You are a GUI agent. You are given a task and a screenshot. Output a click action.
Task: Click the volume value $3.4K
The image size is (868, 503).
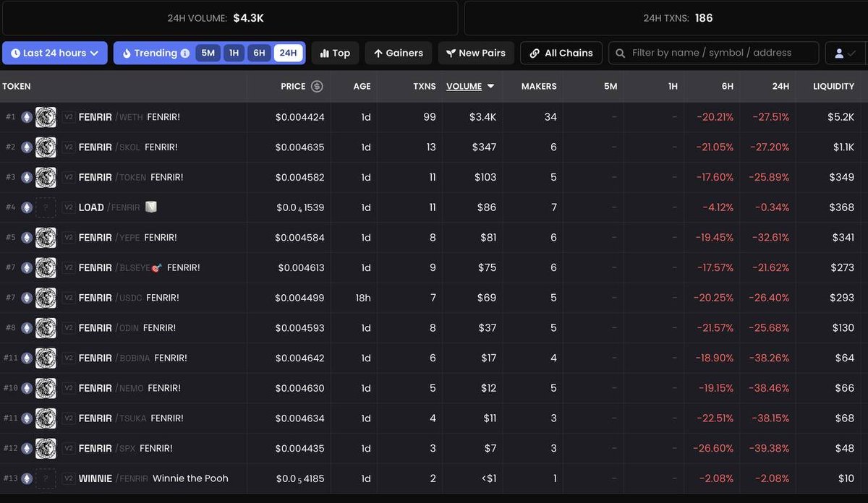(483, 117)
